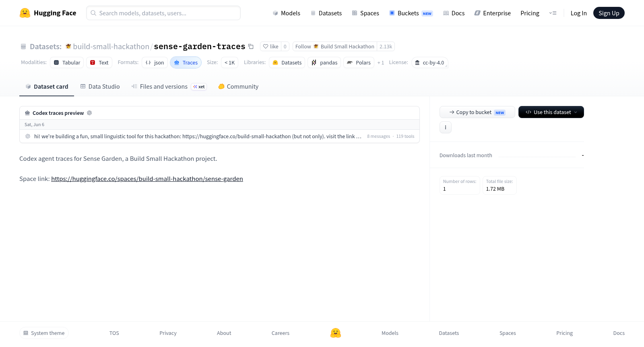Click the xet badge
The height and width of the screenshot is (347, 644).
click(199, 87)
